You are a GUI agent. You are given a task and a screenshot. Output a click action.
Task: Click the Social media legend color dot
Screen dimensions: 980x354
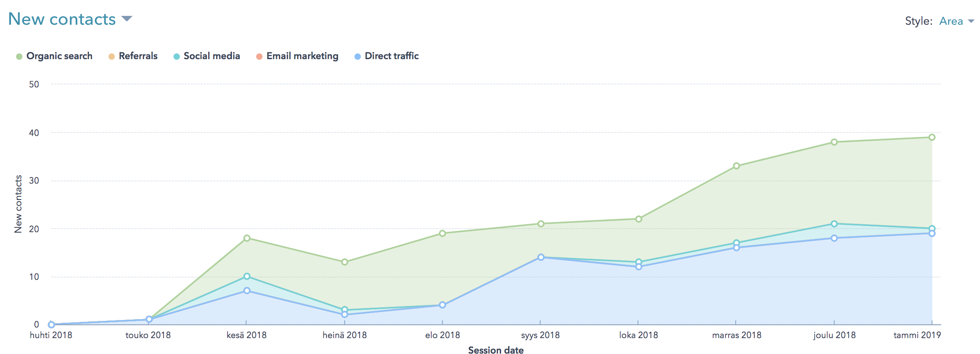click(177, 56)
